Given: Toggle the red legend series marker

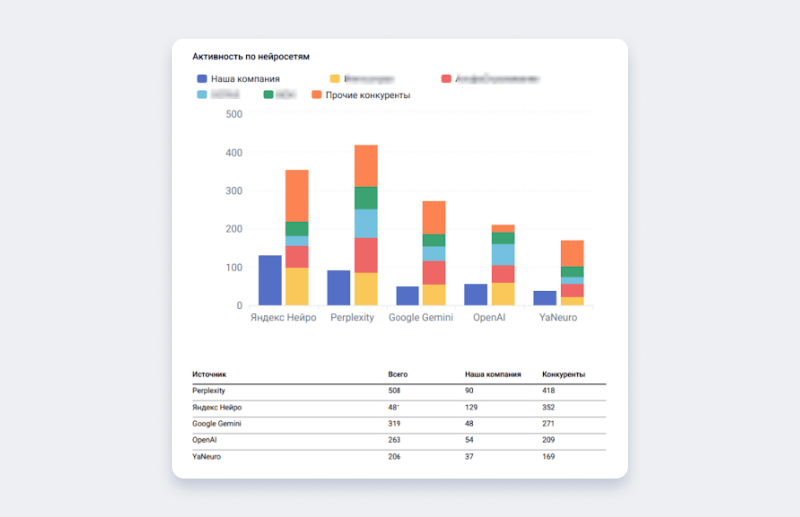Looking at the screenshot, I should click(x=446, y=78).
